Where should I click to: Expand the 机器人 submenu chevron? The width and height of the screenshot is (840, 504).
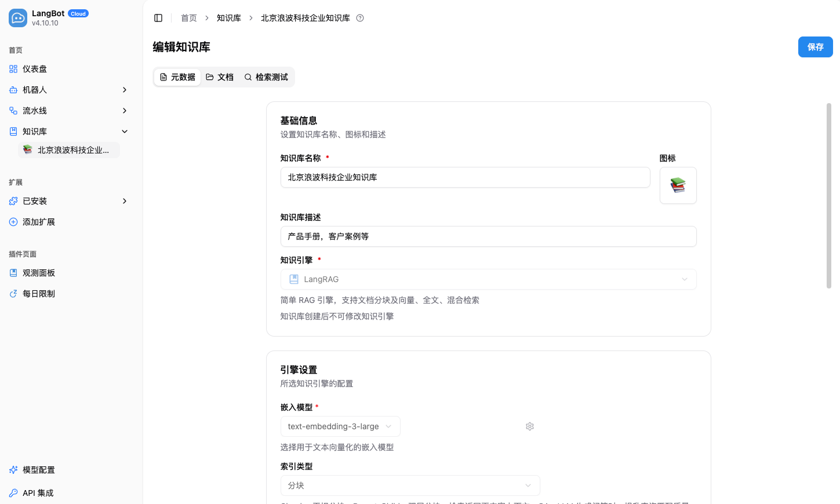[x=125, y=90]
